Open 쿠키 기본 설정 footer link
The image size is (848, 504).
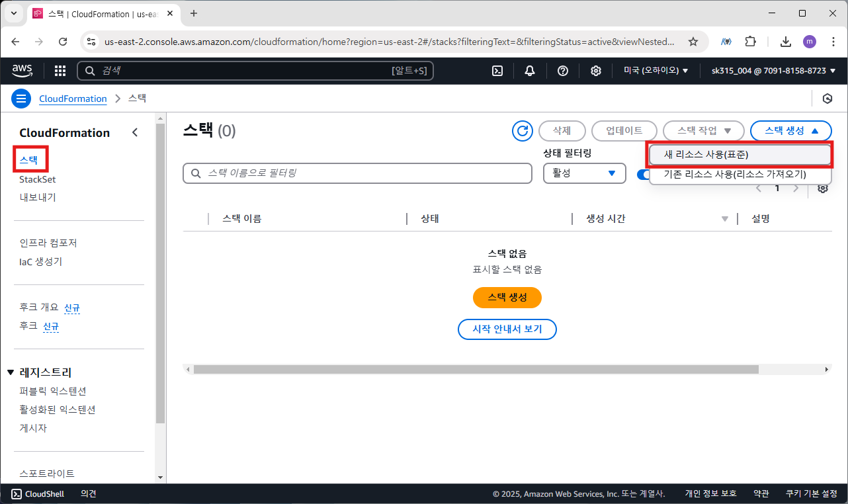(811, 494)
